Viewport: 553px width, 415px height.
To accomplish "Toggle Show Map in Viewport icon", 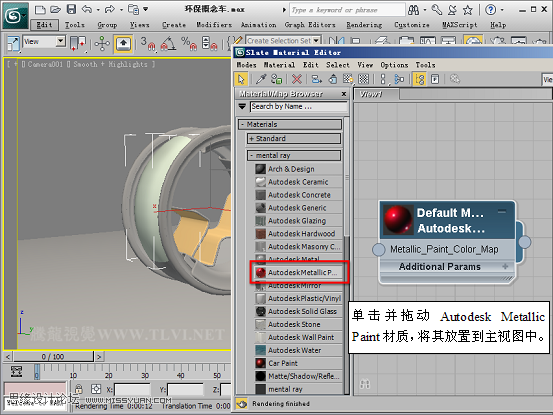I will [348, 79].
